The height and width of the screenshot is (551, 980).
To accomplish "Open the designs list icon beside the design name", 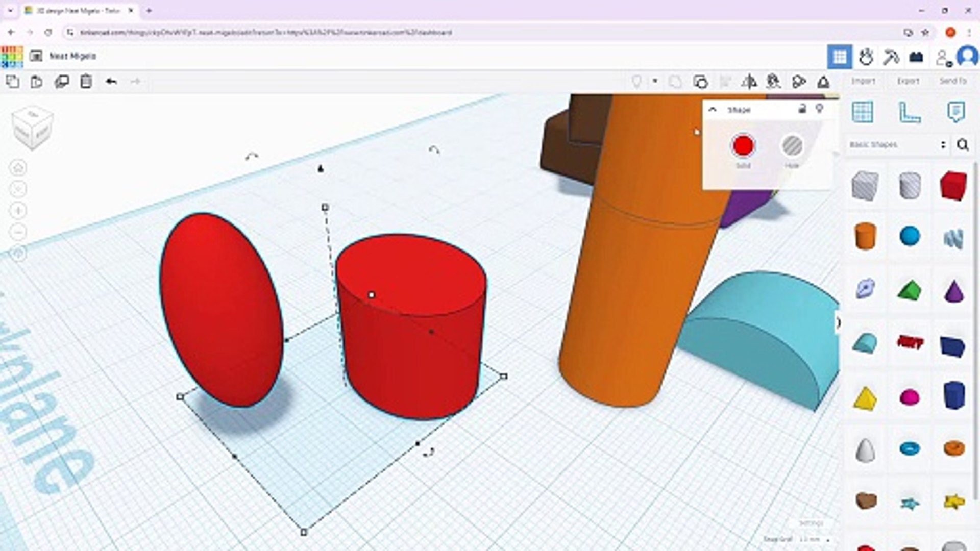I will pos(36,56).
